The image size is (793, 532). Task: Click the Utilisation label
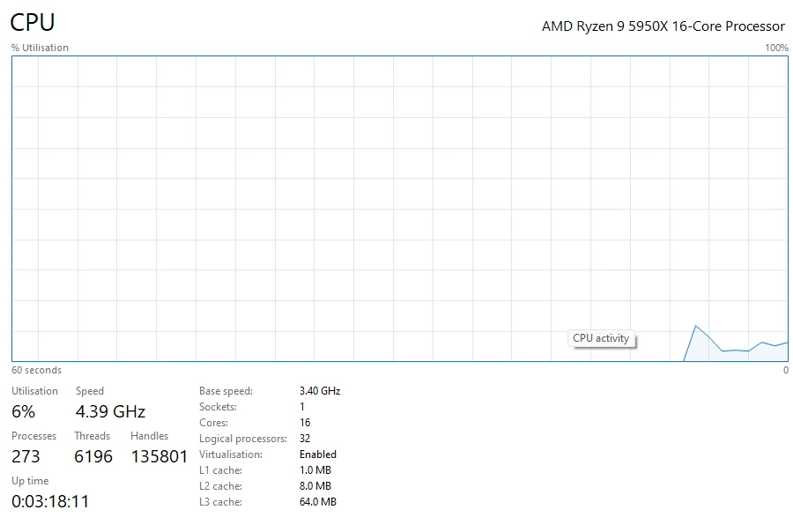tap(35, 391)
